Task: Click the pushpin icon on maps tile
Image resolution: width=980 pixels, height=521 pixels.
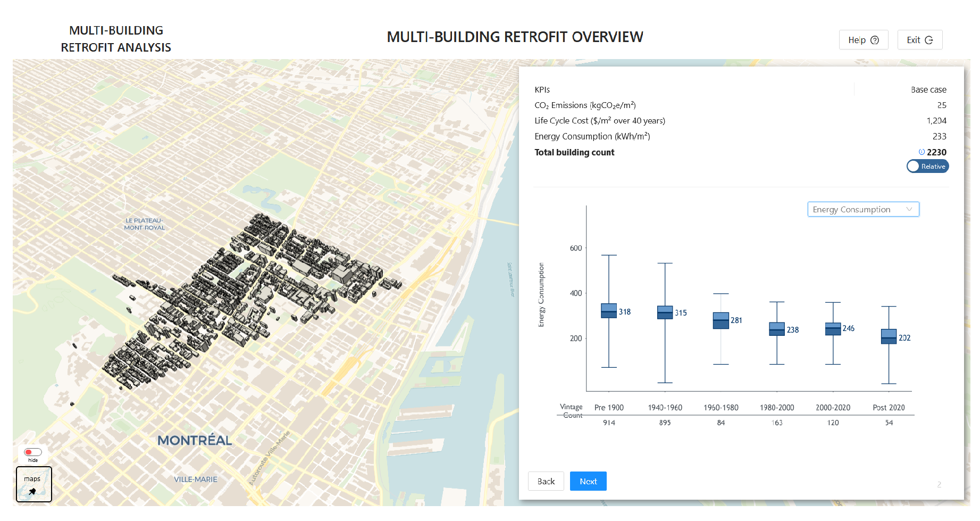Action: click(32, 491)
